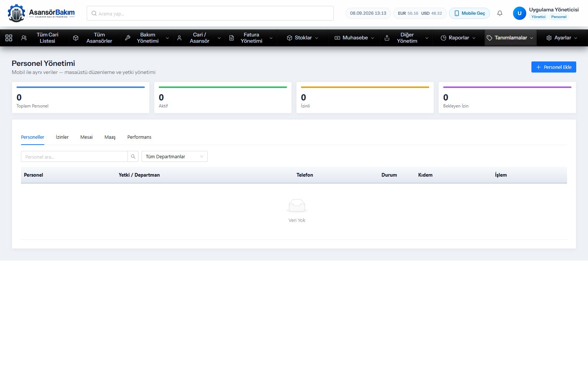Click the Personel Ekle button
The height and width of the screenshot is (368, 588).
(x=554, y=67)
